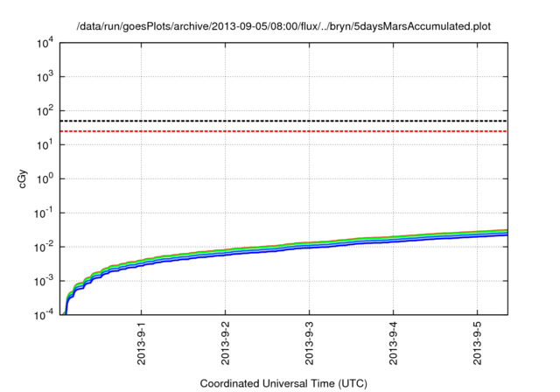
Task: Click the 2013-9-3 date tick label
Action: point(309,343)
